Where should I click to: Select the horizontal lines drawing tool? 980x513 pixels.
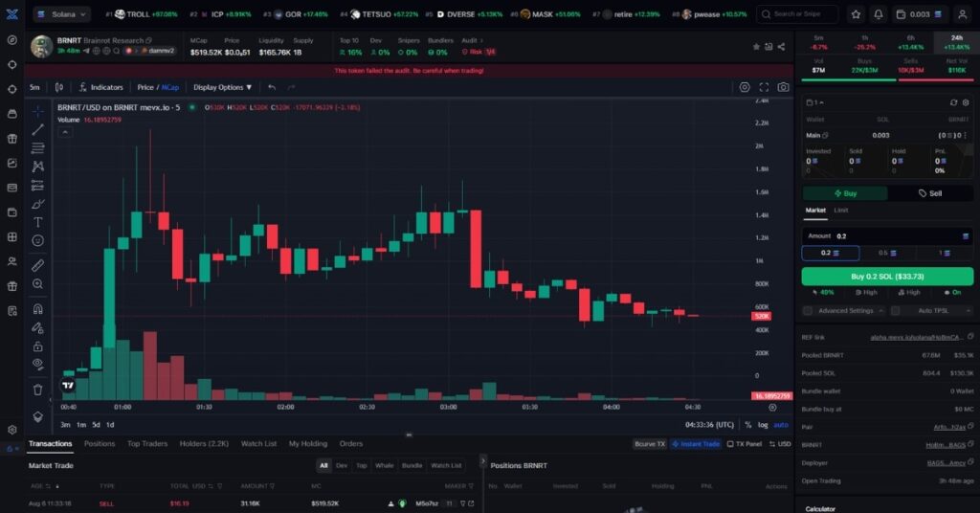(x=37, y=148)
